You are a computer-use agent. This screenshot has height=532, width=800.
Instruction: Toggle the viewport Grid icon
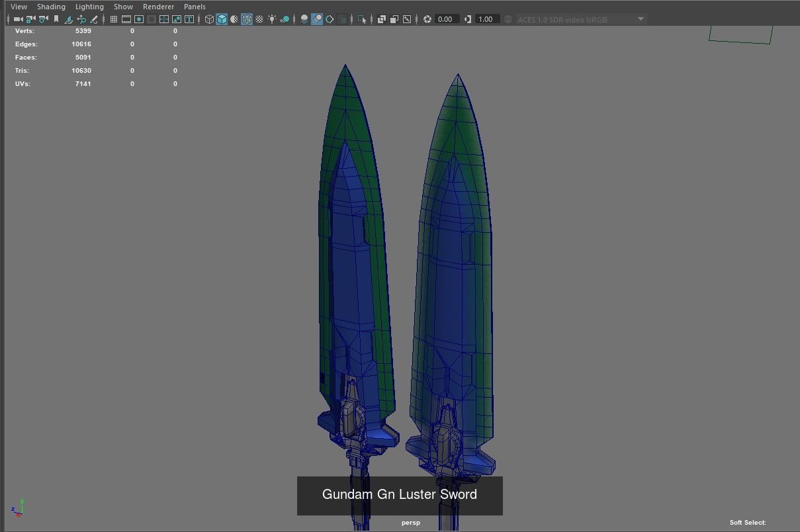(114, 19)
